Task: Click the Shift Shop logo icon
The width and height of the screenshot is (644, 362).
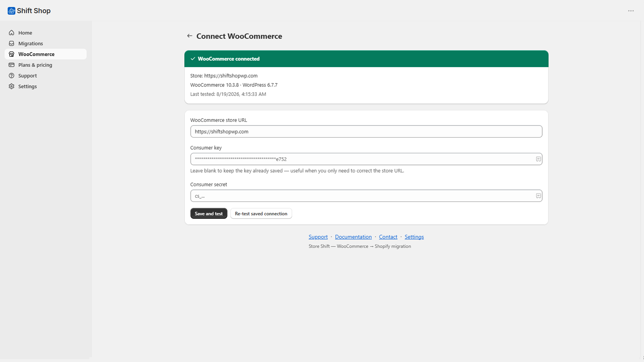Action: [x=11, y=11]
